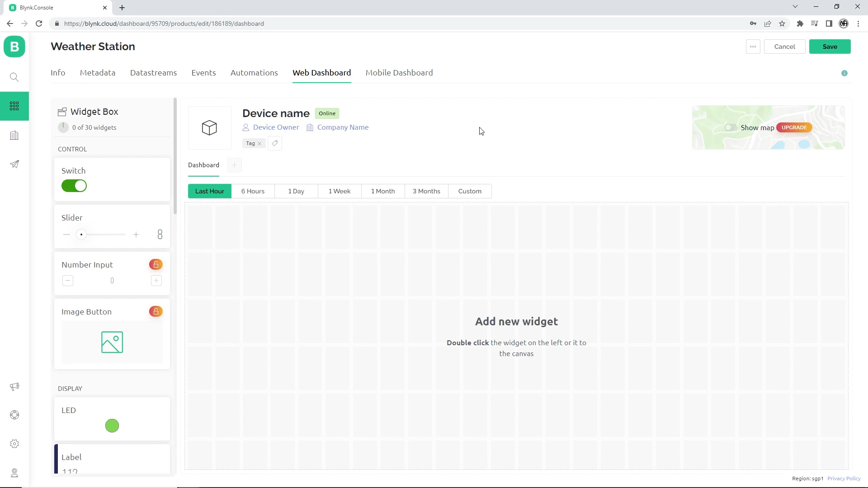Add a new dashboard tab with the plus button
868x488 pixels.
coord(235,165)
